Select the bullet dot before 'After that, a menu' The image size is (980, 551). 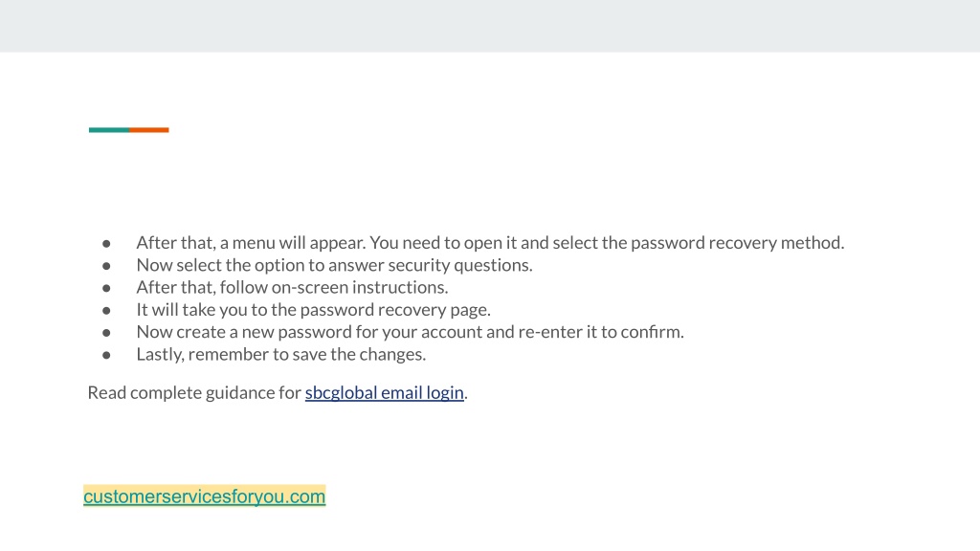coord(107,244)
